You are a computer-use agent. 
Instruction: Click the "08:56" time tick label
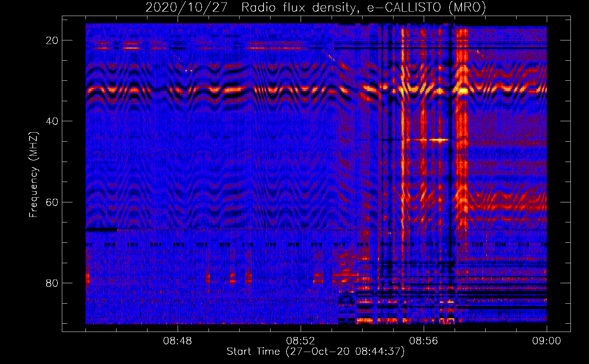click(x=423, y=341)
